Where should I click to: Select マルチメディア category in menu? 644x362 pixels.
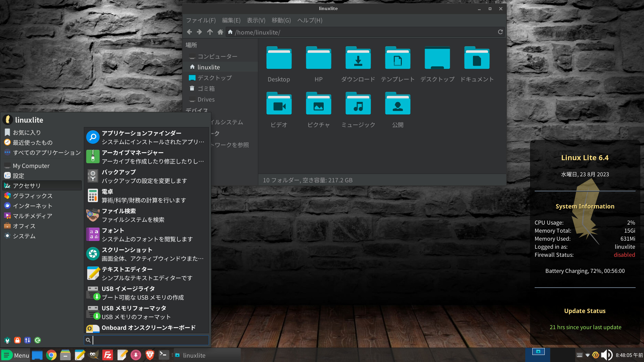(42, 216)
